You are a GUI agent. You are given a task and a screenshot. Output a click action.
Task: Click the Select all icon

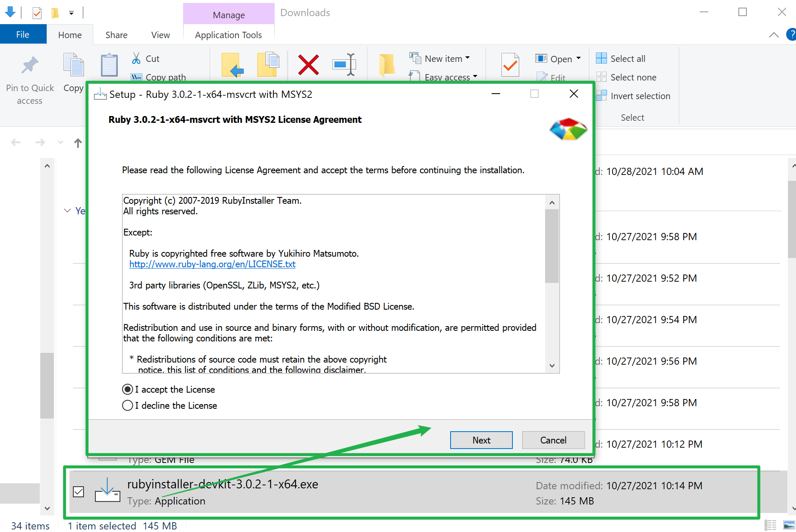[601, 58]
